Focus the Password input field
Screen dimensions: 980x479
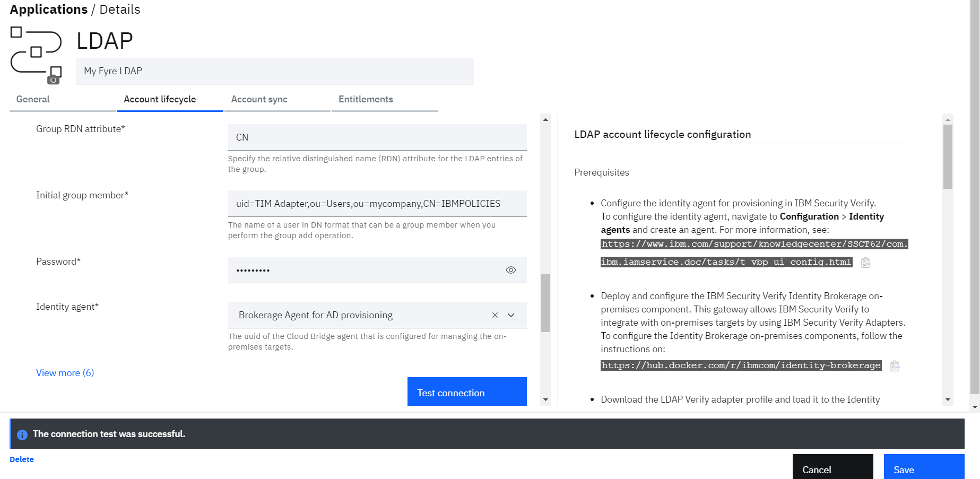pyautogui.click(x=377, y=270)
